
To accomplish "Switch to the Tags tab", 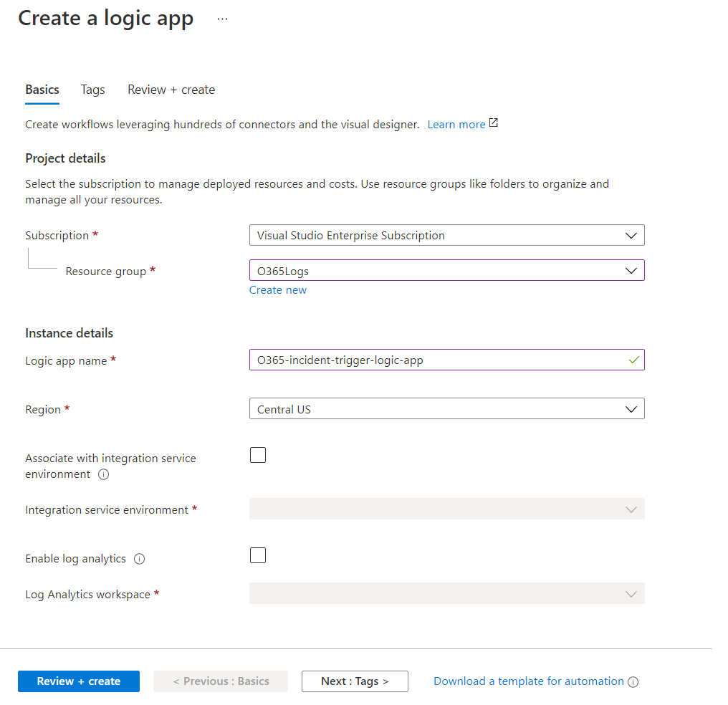I will point(93,90).
